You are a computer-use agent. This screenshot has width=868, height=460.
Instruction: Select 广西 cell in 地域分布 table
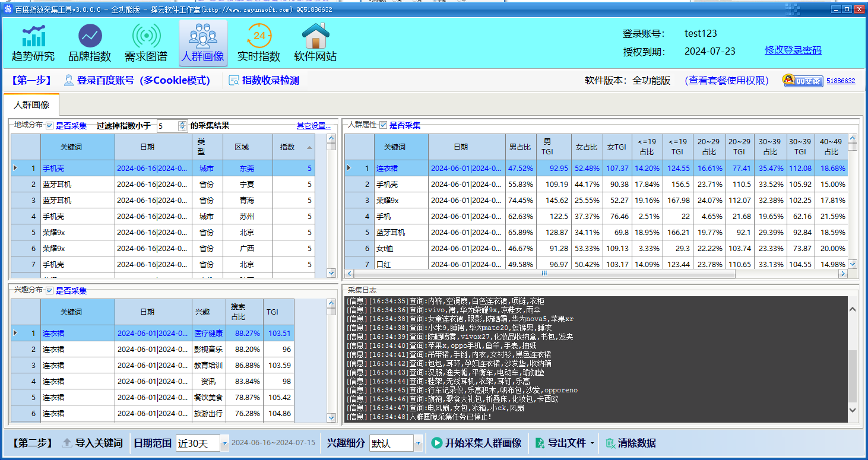248,249
